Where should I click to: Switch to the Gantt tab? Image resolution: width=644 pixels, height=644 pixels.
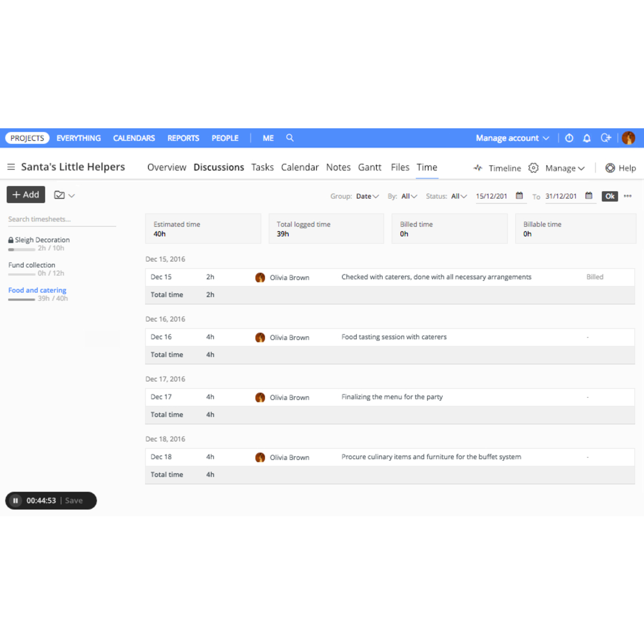[370, 167]
